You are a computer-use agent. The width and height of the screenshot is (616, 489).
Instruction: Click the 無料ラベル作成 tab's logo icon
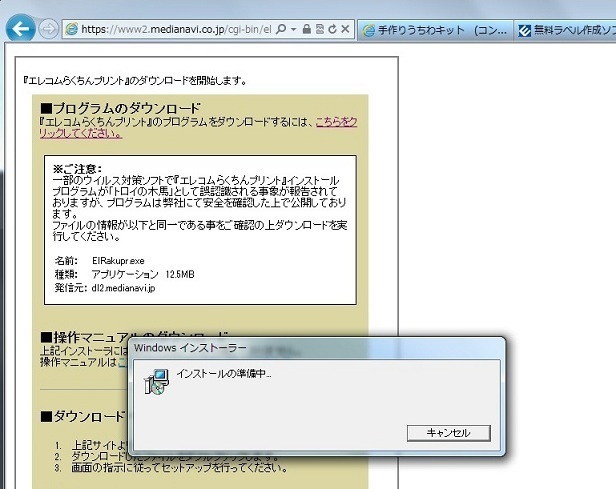coord(524,30)
